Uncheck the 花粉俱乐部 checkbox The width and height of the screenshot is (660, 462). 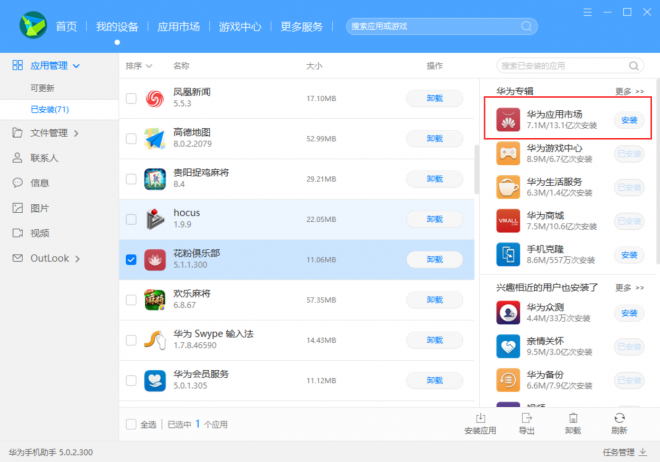point(131,259)
